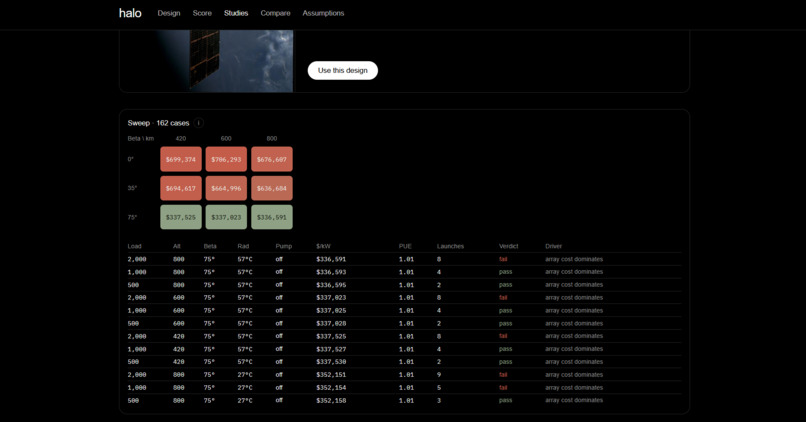Click the $352,158 table value
Screen dimensions: 806x422
click(x=331, y=400)
